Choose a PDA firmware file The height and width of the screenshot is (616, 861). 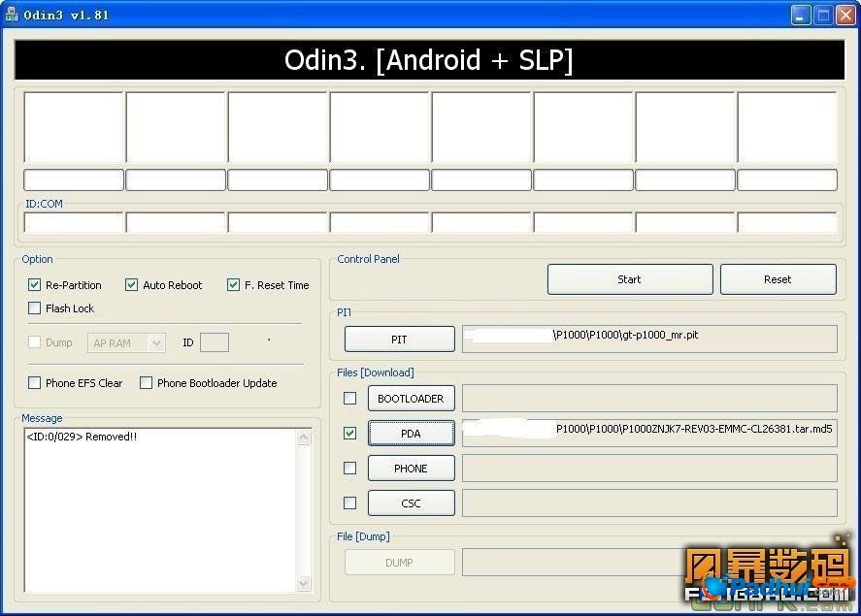(412, 434)
